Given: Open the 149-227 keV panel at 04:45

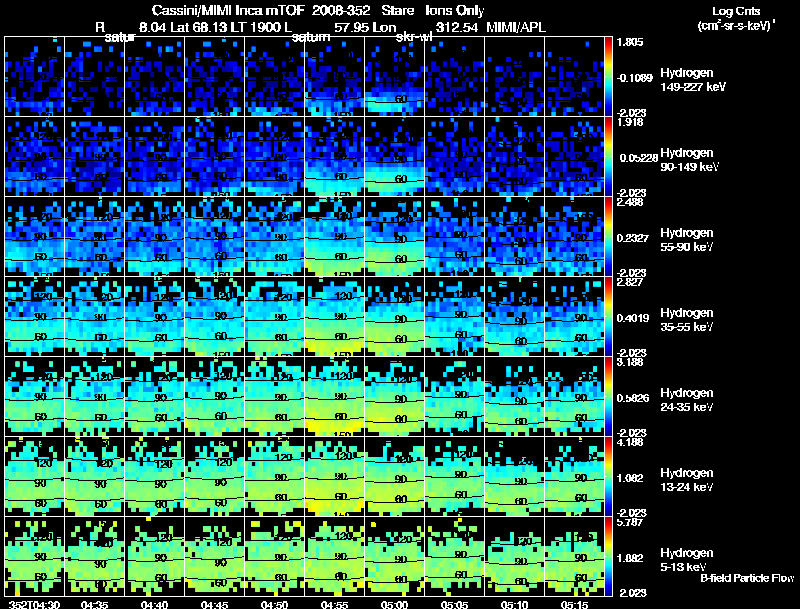Looking at the screenshot, I should pyautogui.click(x=215, y=77).
